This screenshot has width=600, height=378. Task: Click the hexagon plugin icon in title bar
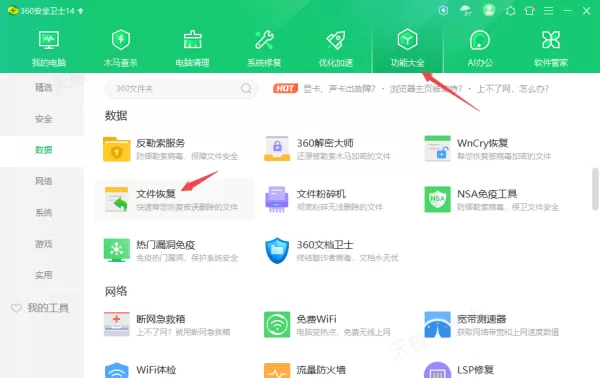click(x=510, y=11)
